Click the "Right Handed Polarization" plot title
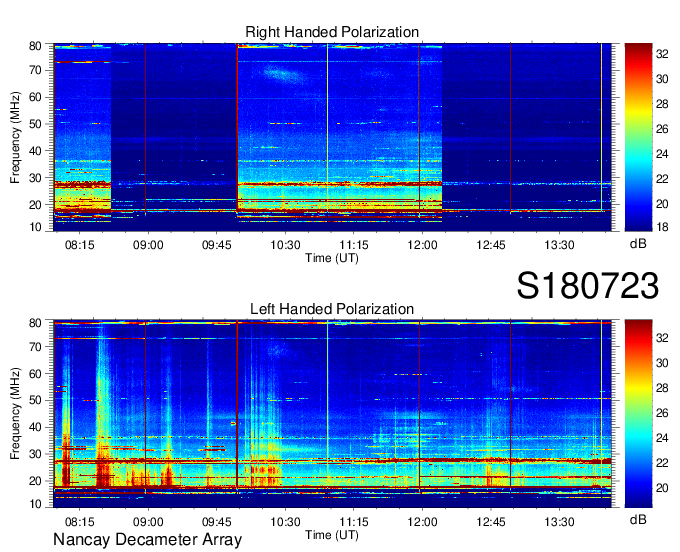680x552 pixels. 332,32
